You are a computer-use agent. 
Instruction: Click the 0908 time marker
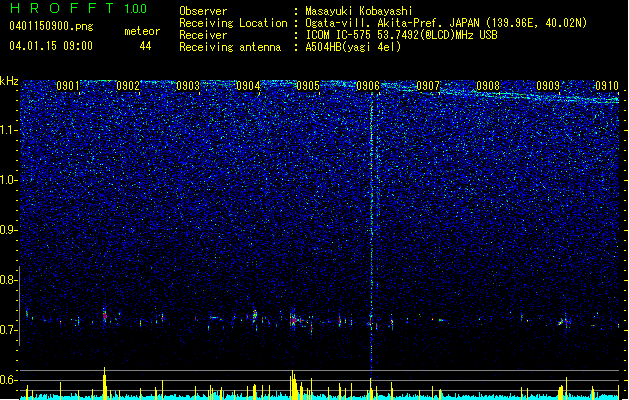488,86
